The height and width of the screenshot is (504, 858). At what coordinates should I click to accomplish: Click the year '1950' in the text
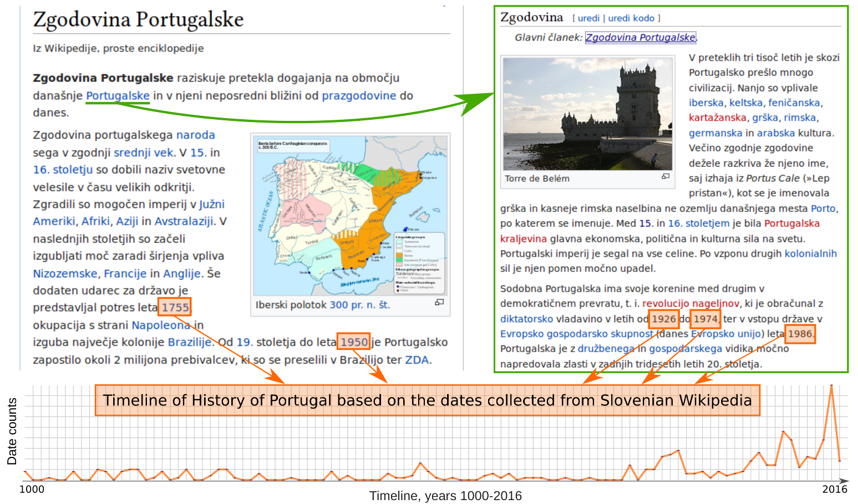coord(354,342)
